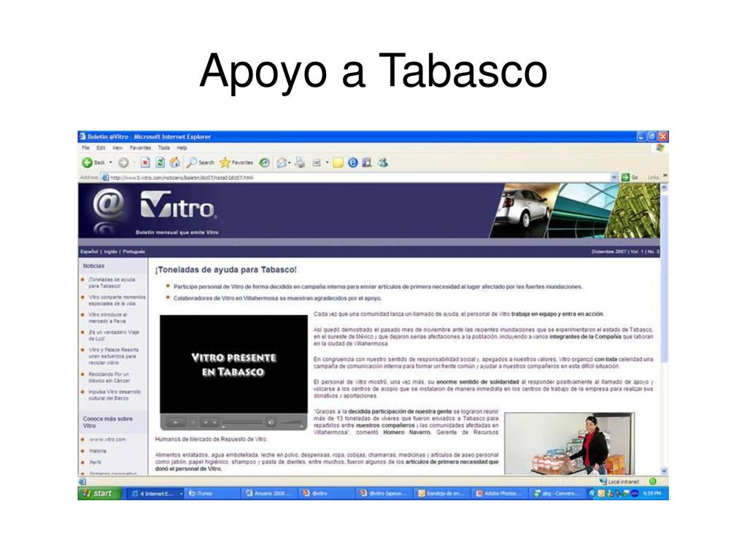Viewport: 747px width, 560px height.
Task: Click the page icon in address bar
Action: 105,178
